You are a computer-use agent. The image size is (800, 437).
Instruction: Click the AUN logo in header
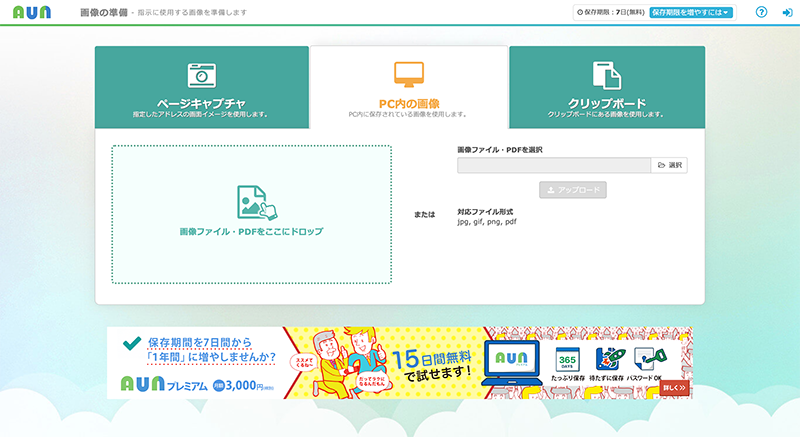click(36, 13)
